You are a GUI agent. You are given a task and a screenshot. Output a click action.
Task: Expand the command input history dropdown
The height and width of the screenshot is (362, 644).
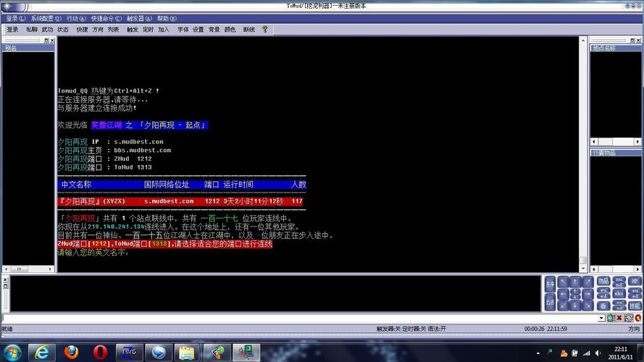pyautogui.click(x=601, y=318)
